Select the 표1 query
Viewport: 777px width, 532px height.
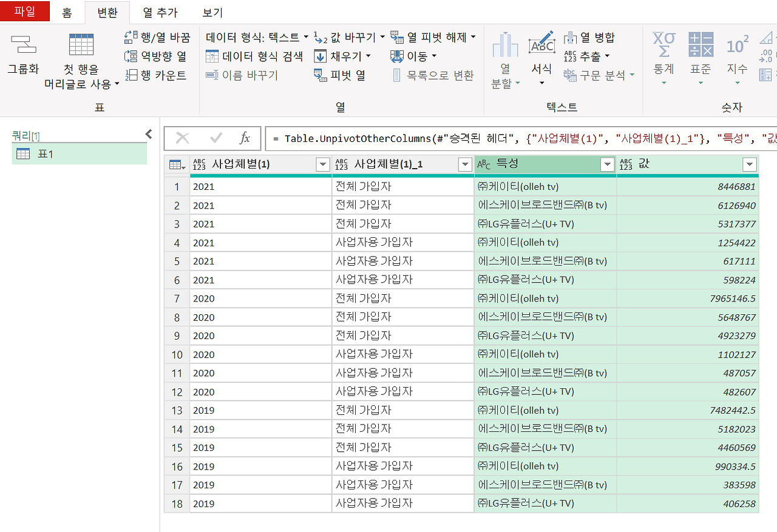[x=80, y=154]
